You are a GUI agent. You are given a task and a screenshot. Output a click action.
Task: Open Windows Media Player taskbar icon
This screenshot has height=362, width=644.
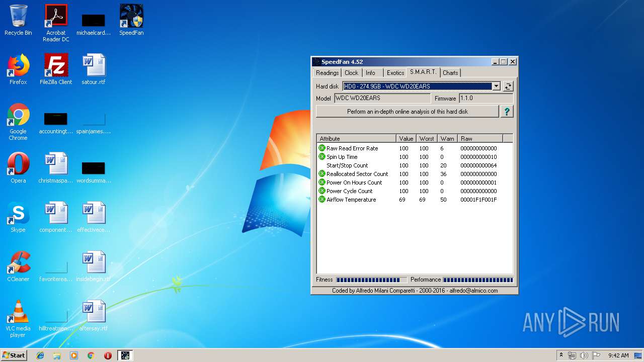74,355
